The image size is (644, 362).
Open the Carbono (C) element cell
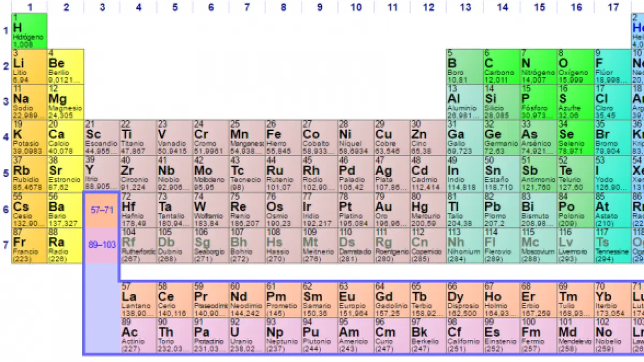tap(501, 67)
